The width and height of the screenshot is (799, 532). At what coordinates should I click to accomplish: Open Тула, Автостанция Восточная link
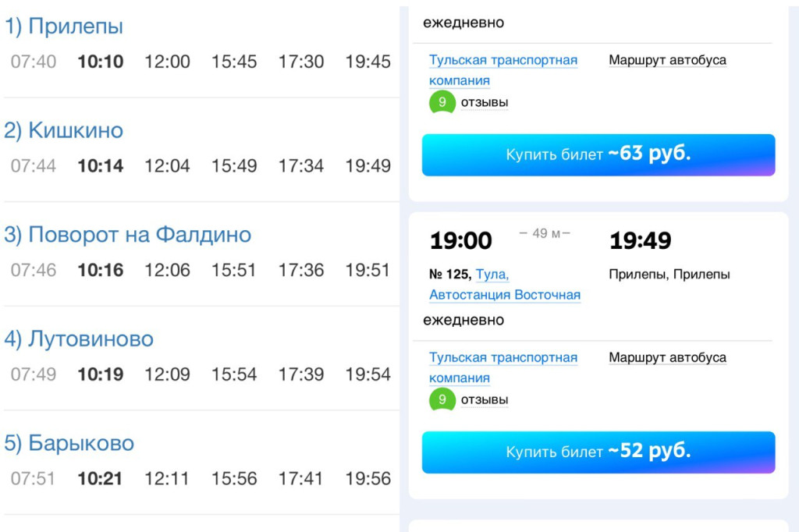pyautogui.click(x=505, y=285)
